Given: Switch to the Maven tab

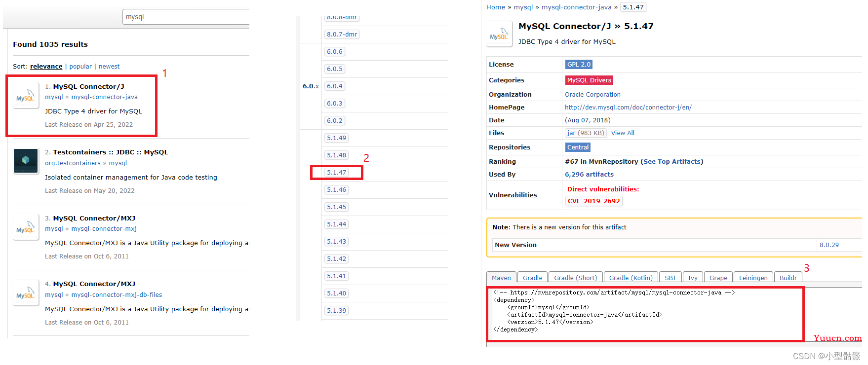Looking at the screenshot, I should tap(501, 278).
